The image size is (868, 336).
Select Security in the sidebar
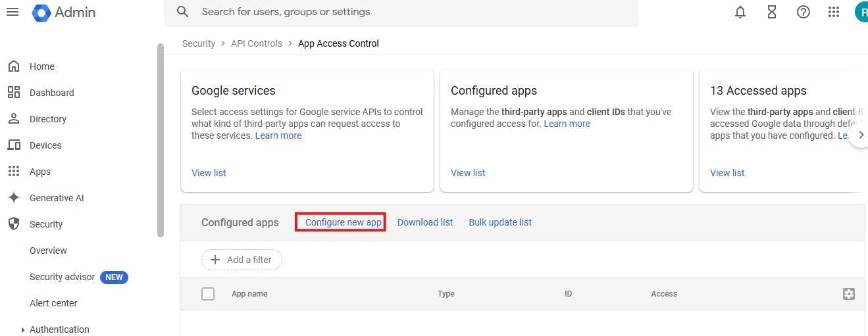(x=46, y=224)
